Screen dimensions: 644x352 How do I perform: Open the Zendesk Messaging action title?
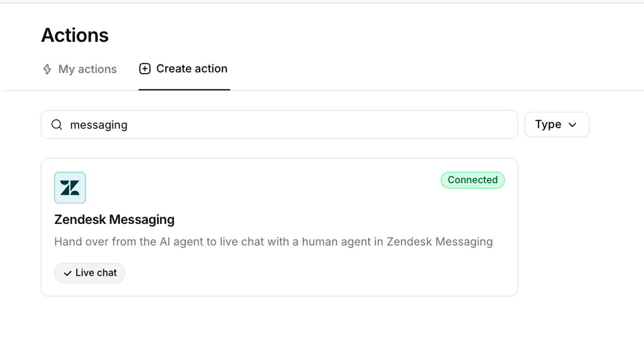115,219
